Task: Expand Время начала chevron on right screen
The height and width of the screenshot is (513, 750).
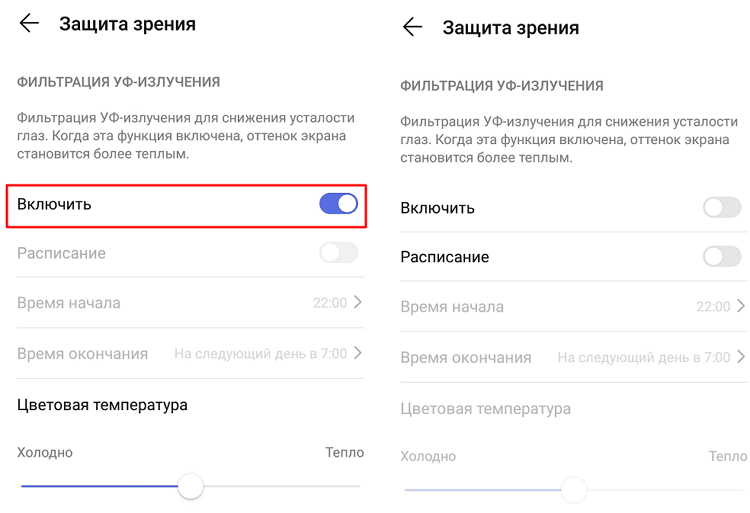Action: pyautogui.click(x=741, y=306)
